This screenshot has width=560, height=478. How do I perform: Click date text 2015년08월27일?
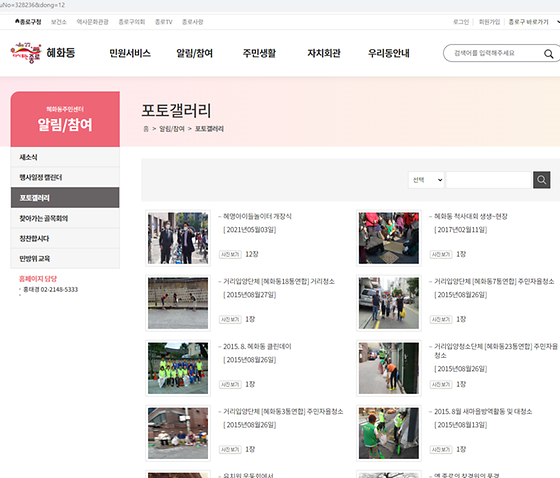pos(250,295)
